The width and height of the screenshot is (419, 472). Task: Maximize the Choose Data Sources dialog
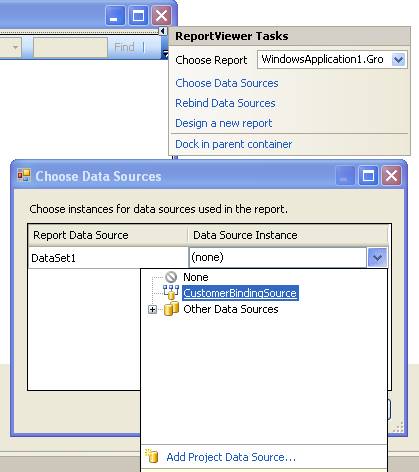click(368, 175)
